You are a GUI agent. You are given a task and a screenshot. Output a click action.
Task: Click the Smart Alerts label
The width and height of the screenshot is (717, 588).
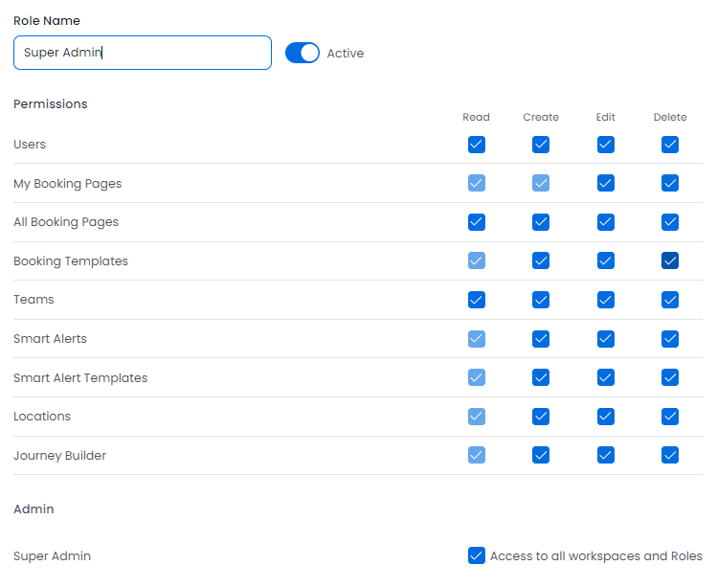[51, 339]
